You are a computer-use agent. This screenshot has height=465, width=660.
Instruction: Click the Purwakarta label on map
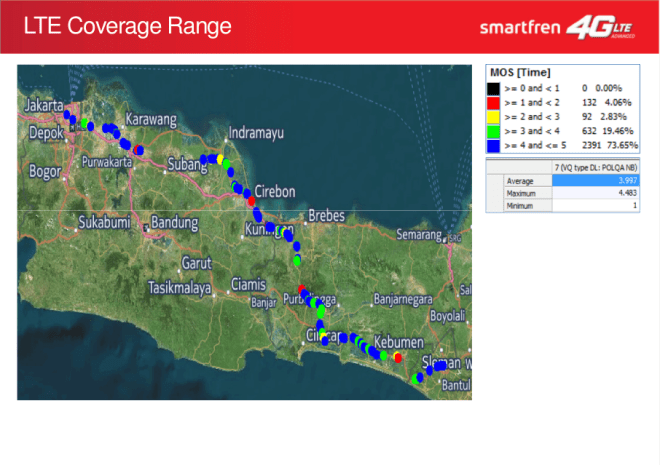tap(107, 162)
